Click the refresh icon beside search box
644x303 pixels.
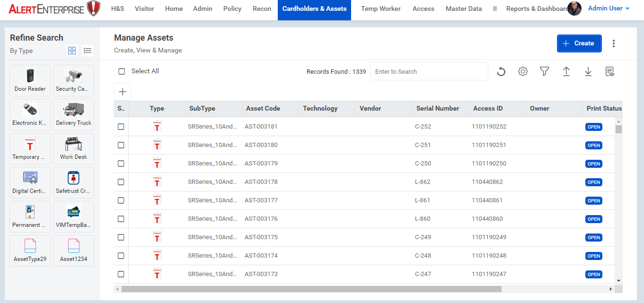point(501,72)
